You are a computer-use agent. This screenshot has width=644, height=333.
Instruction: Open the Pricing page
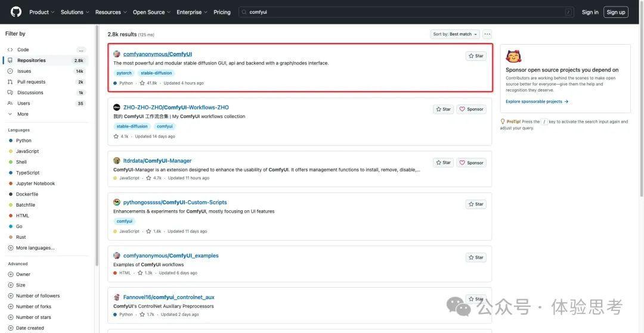click(x=222, y=13)
